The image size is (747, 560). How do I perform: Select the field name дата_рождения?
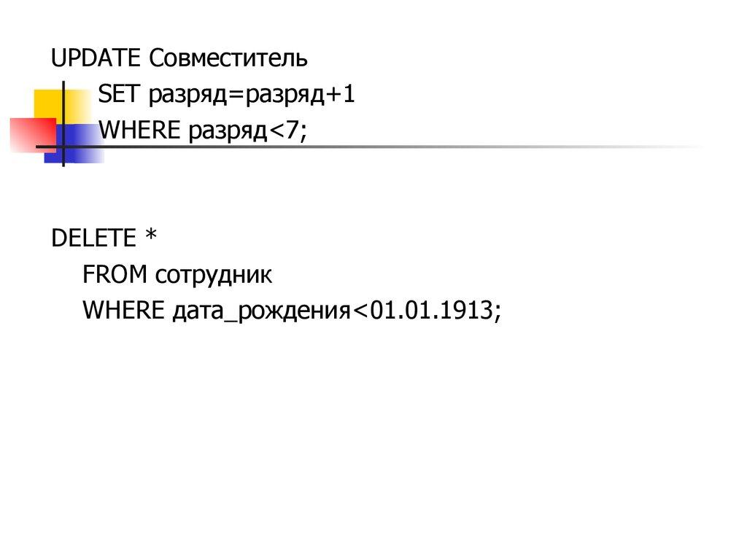pos(263,312)
